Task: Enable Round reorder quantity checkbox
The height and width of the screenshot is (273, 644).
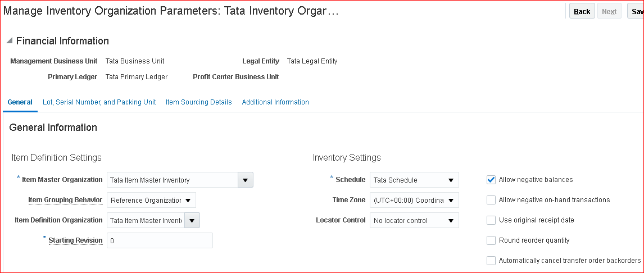Action: [x=491, y=240]
